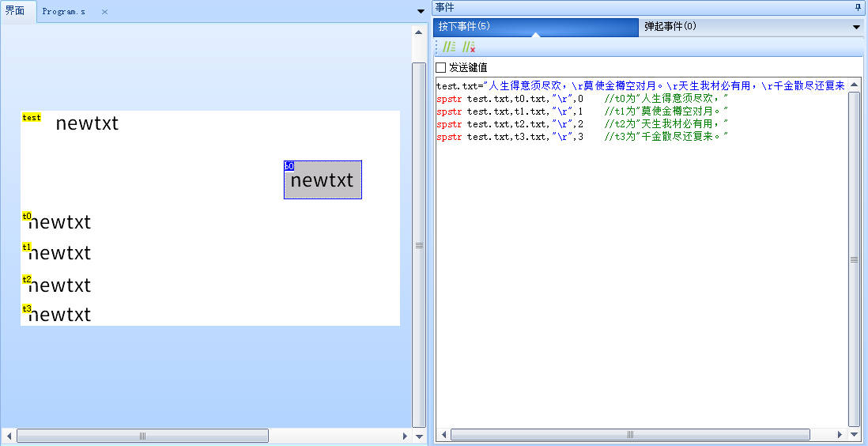Click the gray b0 newtxt button

point(323,180)
